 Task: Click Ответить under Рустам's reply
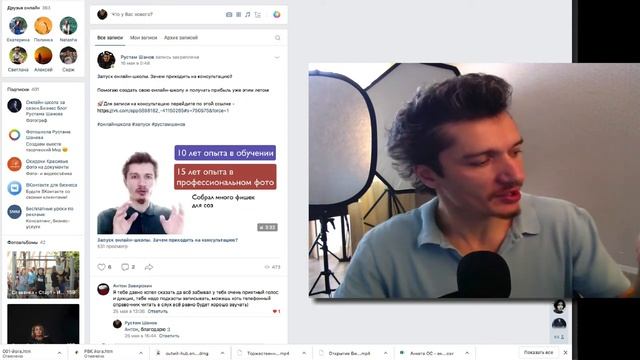pyautogui.click(x=169, y=336)
